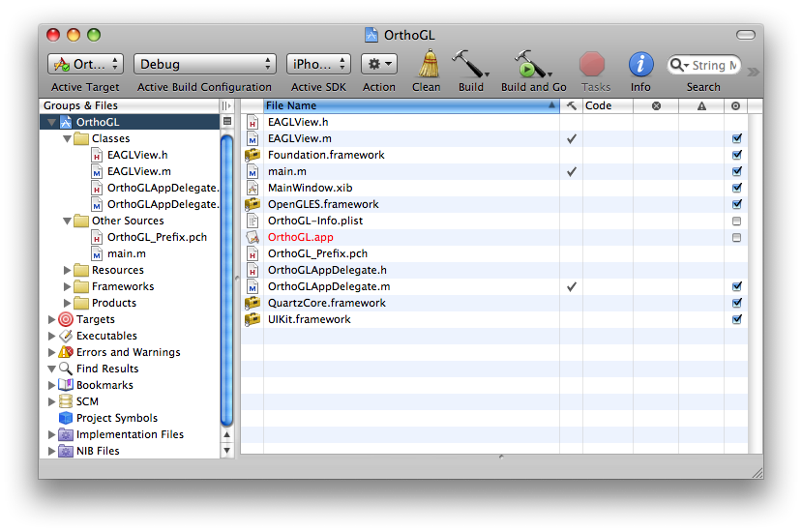Expand the Products group

(67, 303)
